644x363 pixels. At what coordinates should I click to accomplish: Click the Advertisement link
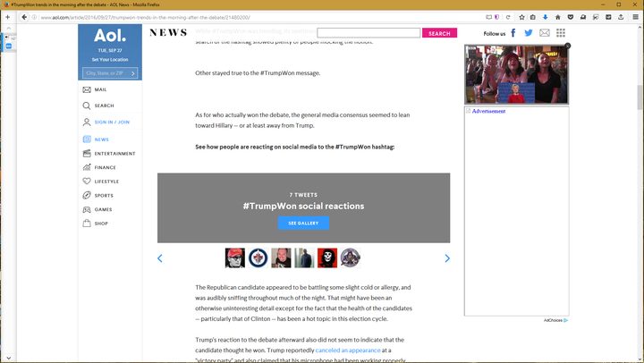(x=488, y=111)
